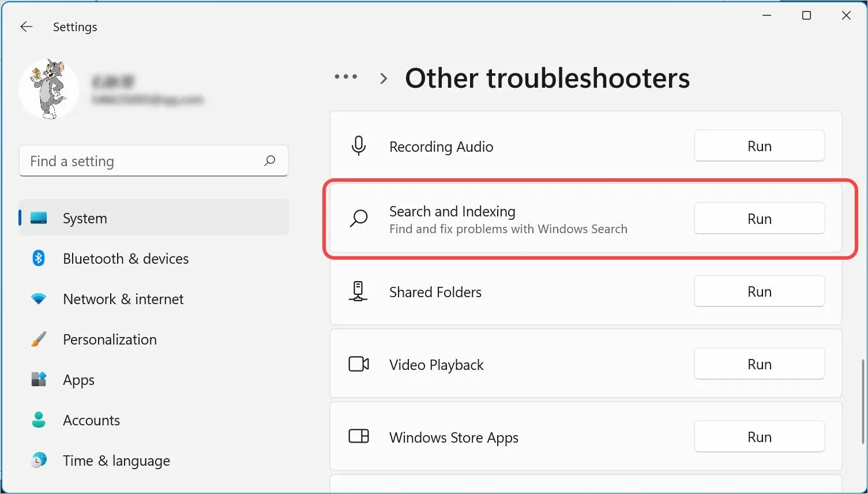Select the Recording Audio label text
868x494 pixels.
click(441, 147)
